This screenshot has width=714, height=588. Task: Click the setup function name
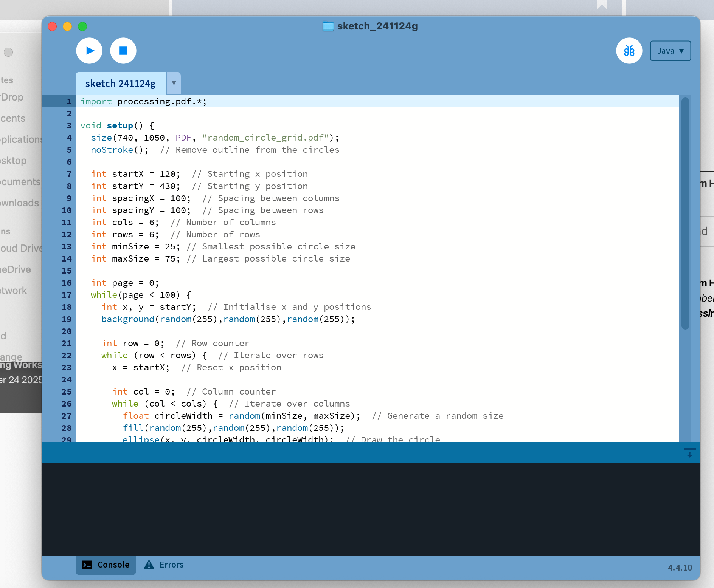click(x=120, y=125)
